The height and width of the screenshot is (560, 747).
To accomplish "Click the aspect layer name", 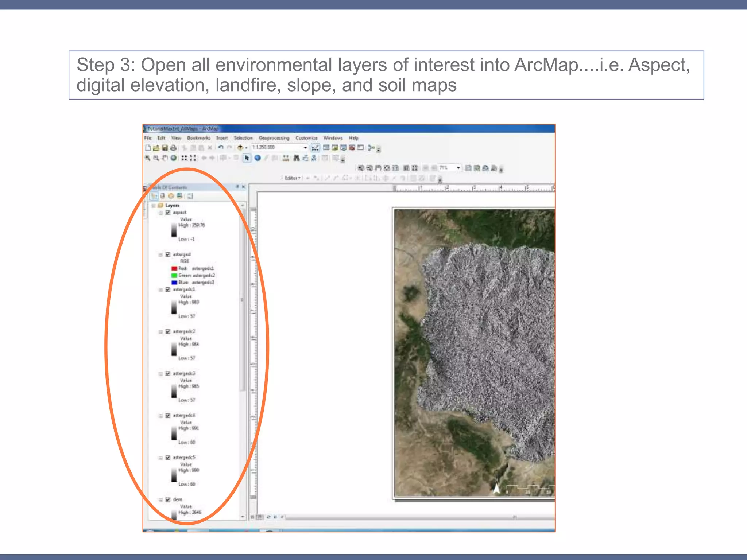I will point(179,213).
